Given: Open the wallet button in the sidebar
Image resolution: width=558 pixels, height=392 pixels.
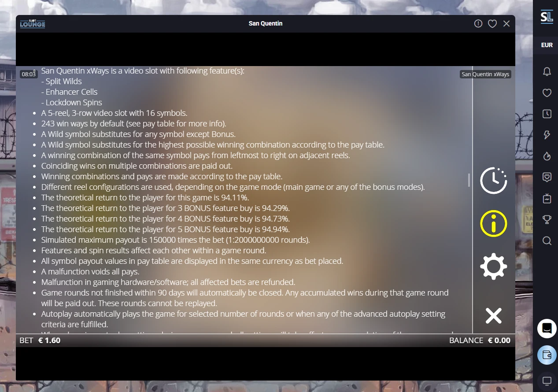Looking at the screenshot, I should (x=547, y=355).
